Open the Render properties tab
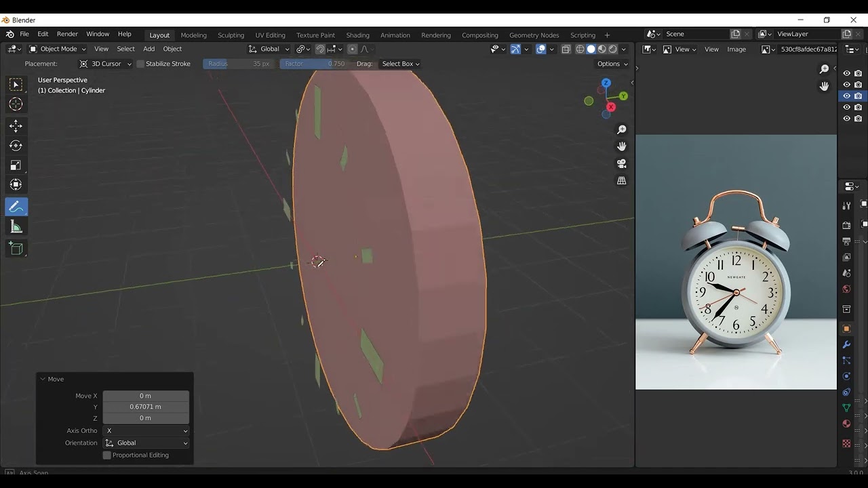The width and height of the screenshot is (868, 488). (x=846, y=225)
